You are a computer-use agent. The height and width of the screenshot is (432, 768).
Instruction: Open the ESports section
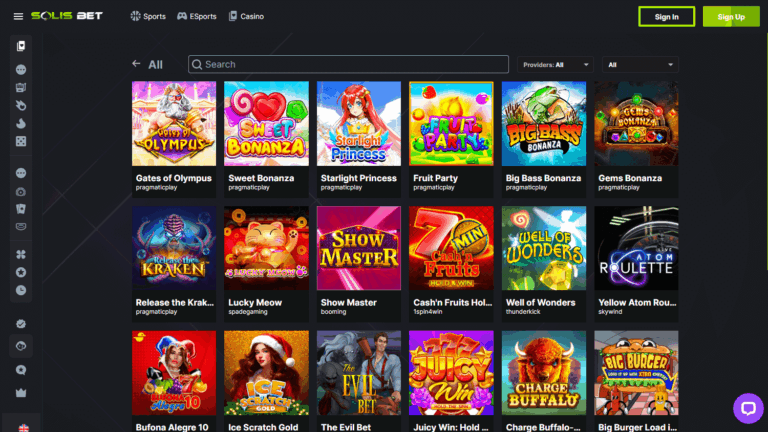tap(196, 16)
